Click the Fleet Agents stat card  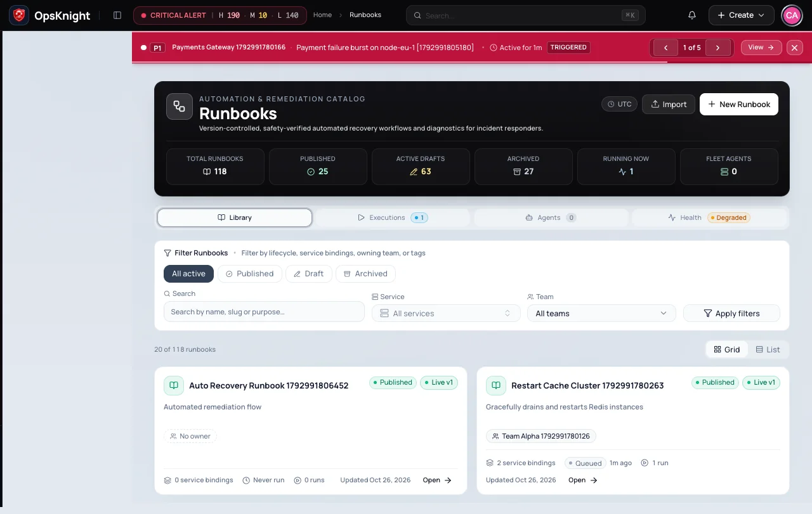pyautogui.click(x=729, y=166)
